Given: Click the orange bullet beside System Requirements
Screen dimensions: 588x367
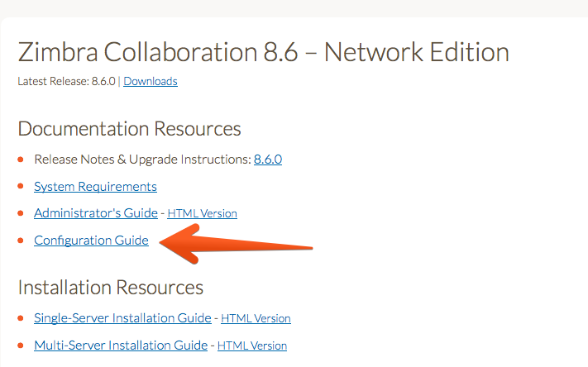Looking at the screenshot, I should point(21,186).
